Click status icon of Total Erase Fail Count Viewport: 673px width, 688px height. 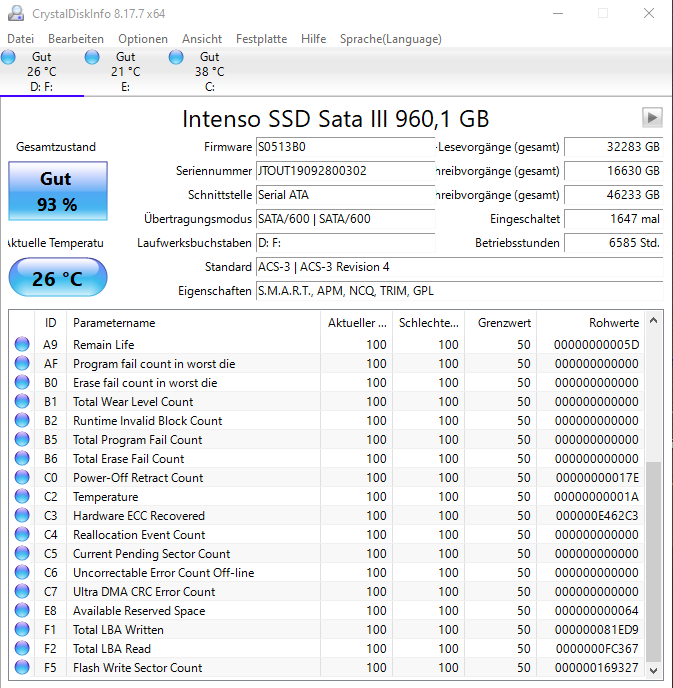tap(22, 459)
